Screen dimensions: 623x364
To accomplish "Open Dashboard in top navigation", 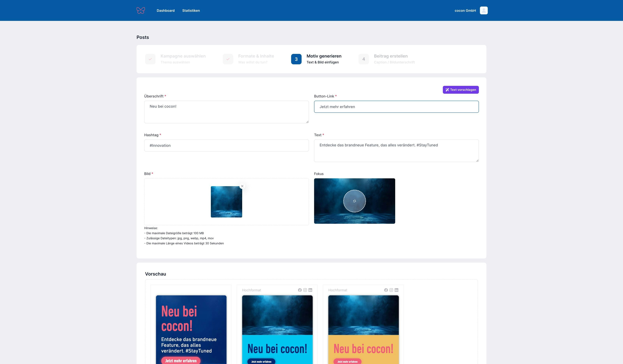I will pyautogui.click(x=165, y=10).
